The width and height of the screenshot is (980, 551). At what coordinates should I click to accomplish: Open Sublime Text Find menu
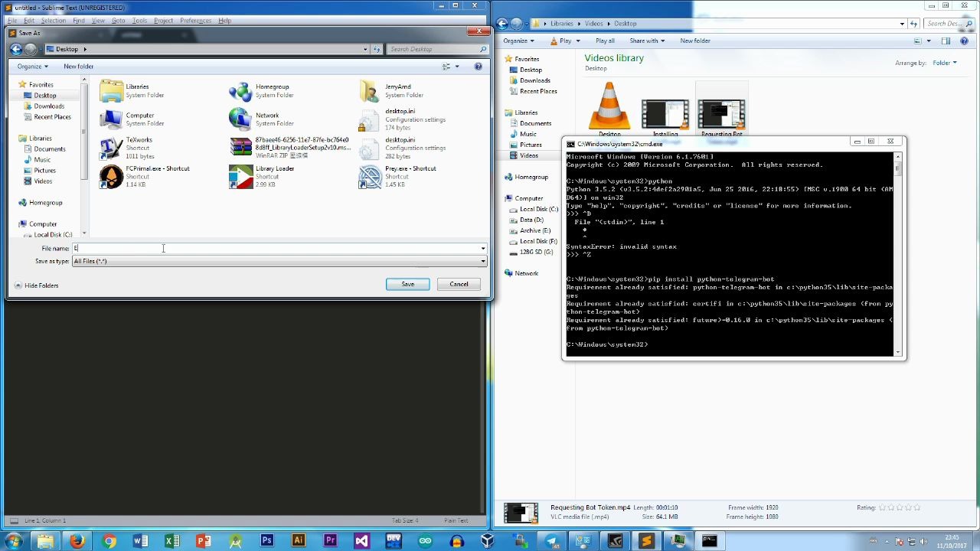coord(79,21)
